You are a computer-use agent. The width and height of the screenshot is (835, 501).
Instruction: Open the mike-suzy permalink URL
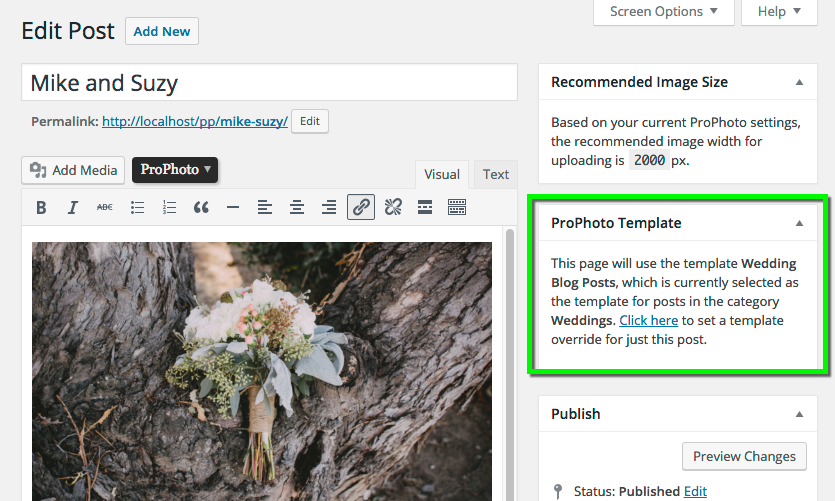[195, 121]
